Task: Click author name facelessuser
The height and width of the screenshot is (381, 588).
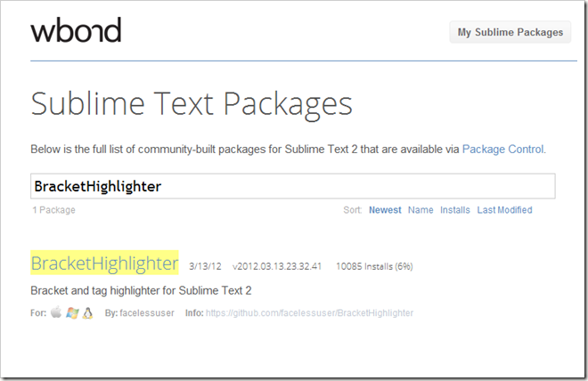Action: click(148, 313)
